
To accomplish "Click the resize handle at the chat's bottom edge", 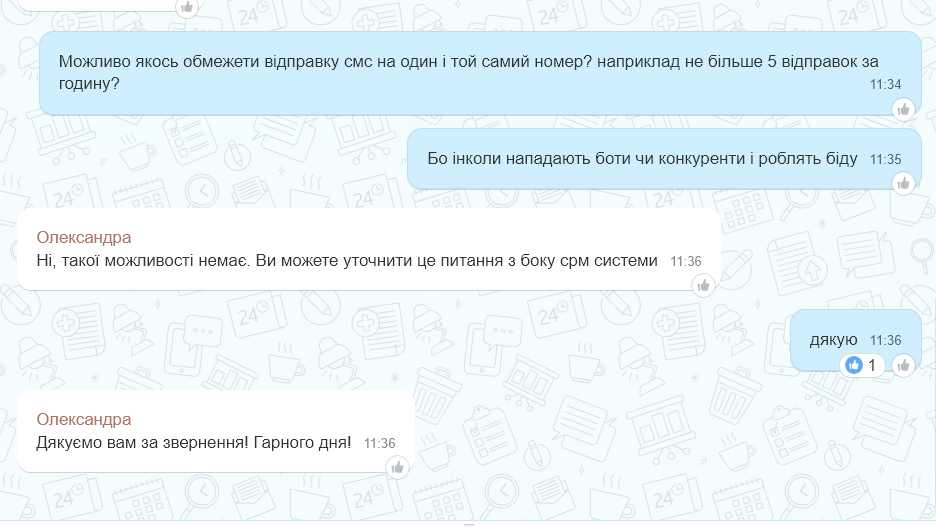I will (469, 525).
